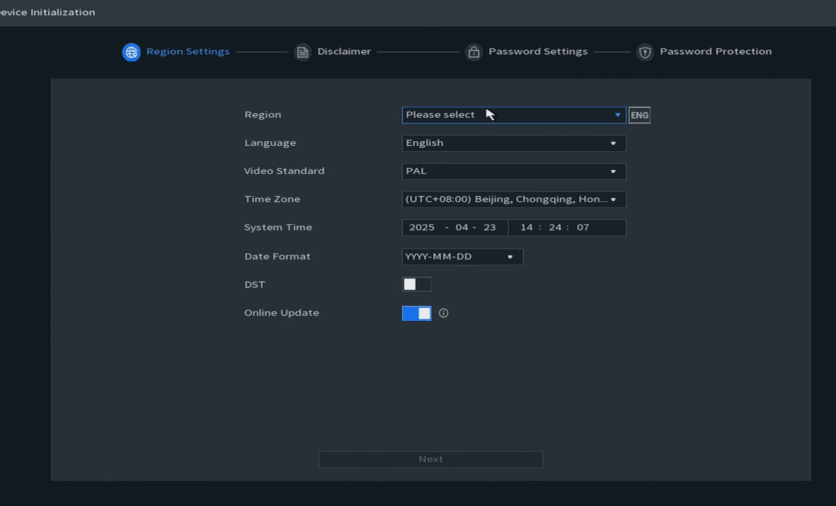Open the Date Format YYYY-MM-DD dropdown
Image resolution: width=836 pixels, height=506 pixels.
461,257
